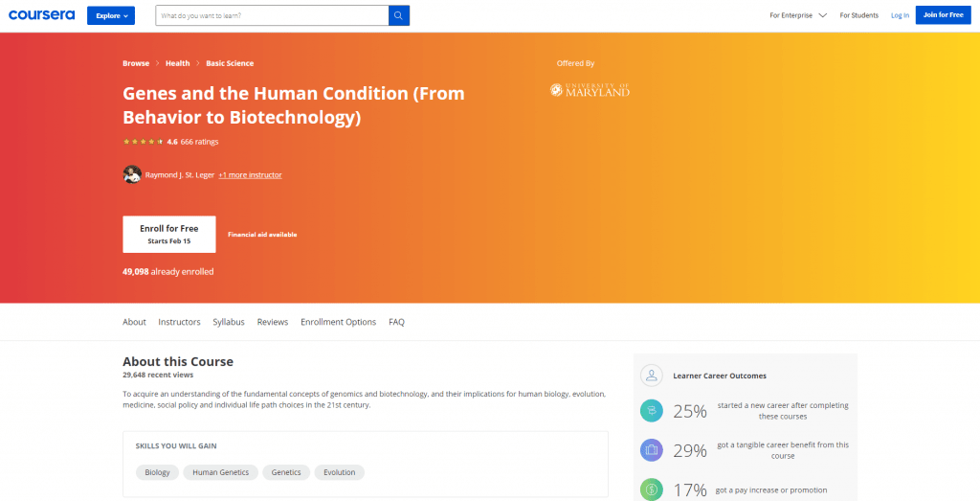Click the Join for Free button
This screenshot has height=501, width=980.
pyautogui.click(x=943, y=14)
